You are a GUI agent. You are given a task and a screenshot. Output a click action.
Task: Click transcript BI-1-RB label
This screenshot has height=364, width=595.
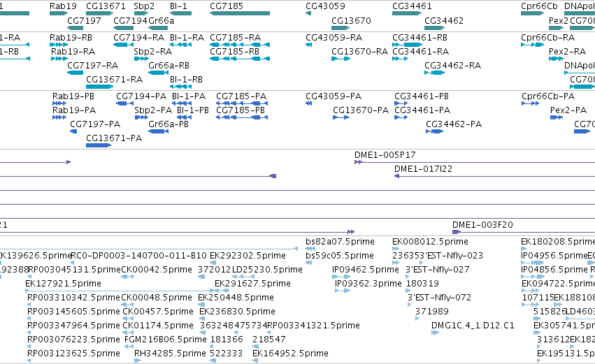click(186, 79)
